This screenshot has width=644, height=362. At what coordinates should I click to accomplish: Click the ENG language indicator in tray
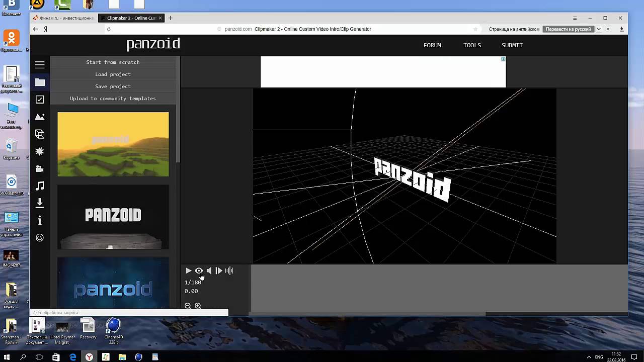(599, 357)
